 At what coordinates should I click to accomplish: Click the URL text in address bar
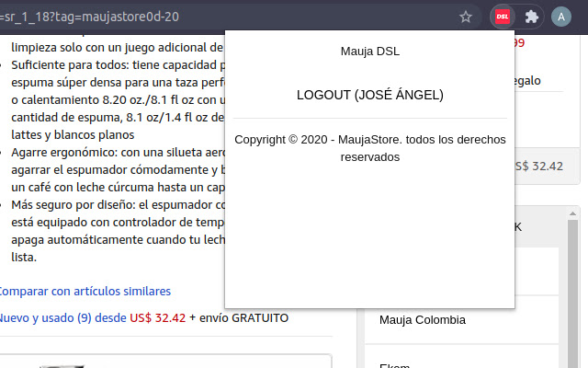pos(89,17)
